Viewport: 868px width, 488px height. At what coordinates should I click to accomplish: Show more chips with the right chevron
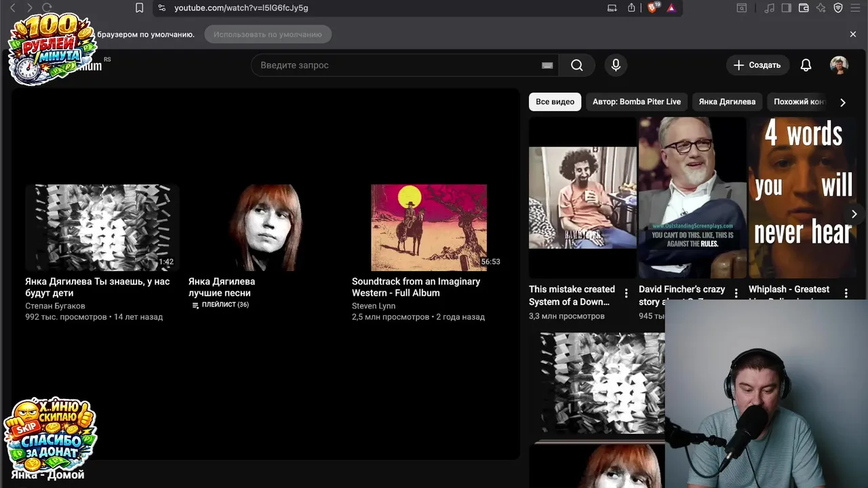click(843, 102)
